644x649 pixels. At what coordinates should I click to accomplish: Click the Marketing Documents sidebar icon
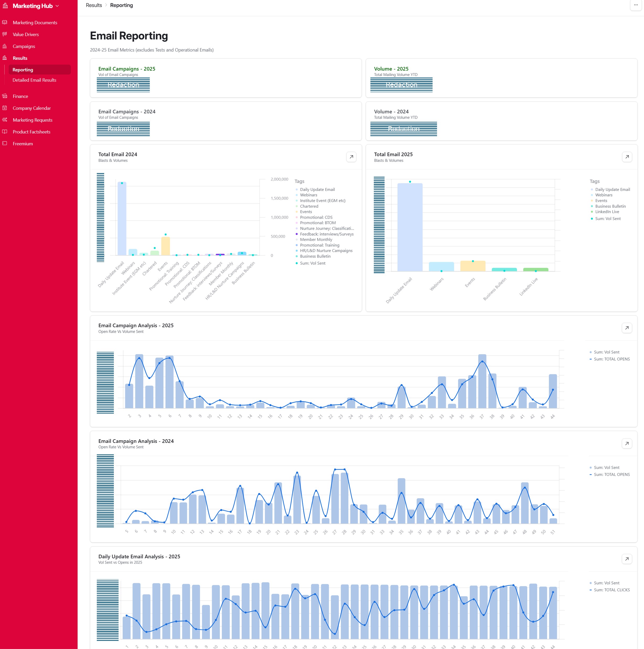click(5, 23)
